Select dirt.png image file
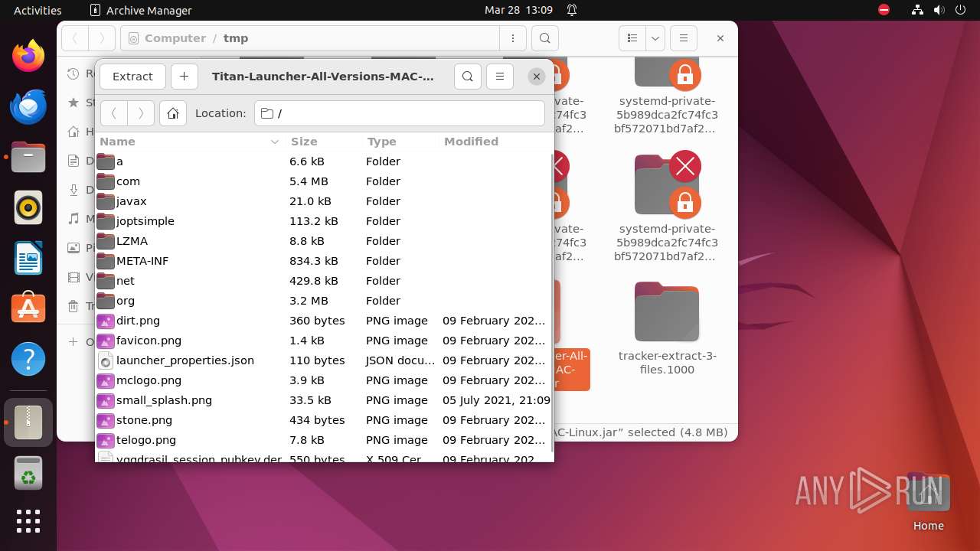 click(x=323, y=321)
